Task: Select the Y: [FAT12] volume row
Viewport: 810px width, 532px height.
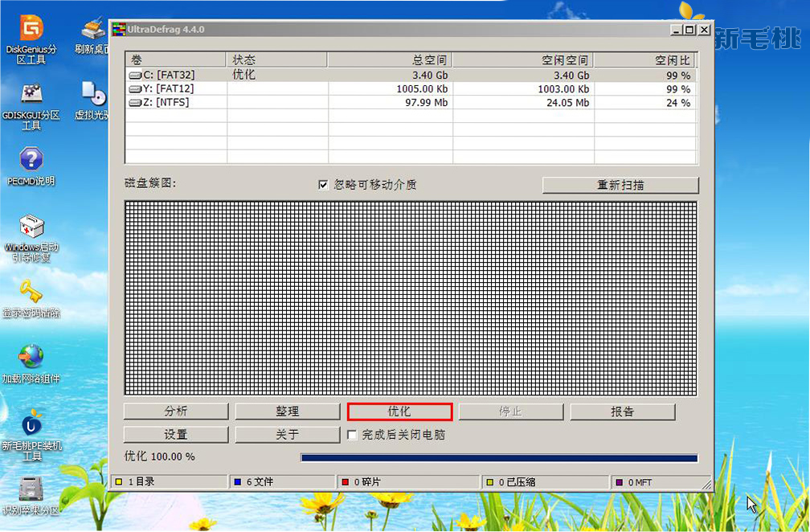Action: click(167, 88)
